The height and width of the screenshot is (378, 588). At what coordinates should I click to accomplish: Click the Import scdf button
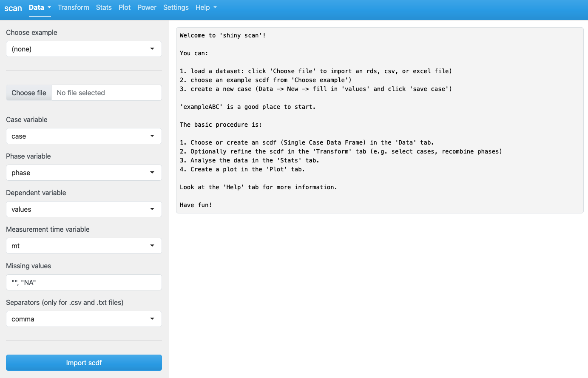(84, 363)
